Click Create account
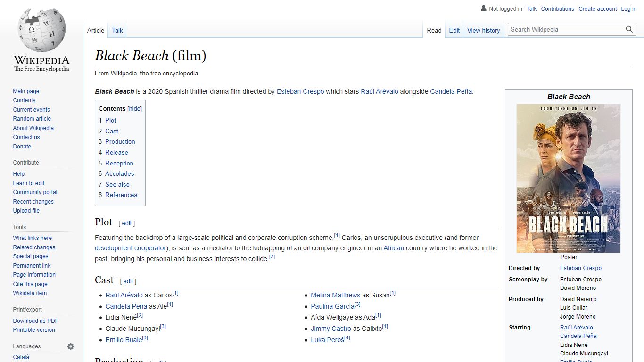This screenshot has width=644, height=362. click(598, 8)
